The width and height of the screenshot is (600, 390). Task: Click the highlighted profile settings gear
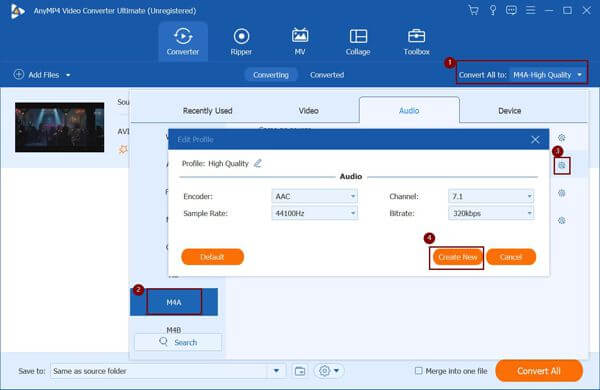point(562,166)
